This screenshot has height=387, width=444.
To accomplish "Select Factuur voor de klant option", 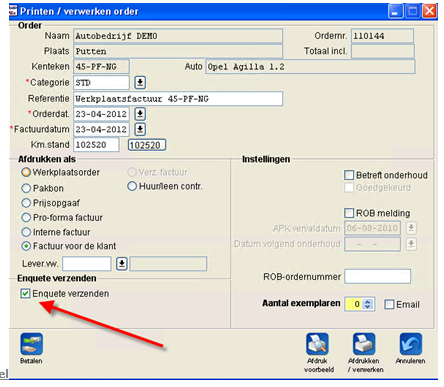I will pyautogui.click(x=26, y=246).
